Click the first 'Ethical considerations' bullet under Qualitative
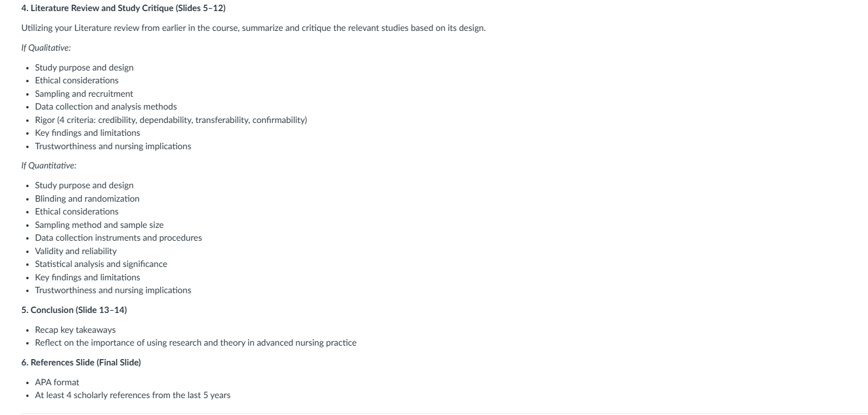Viewport: 868px width, 415px height. coord(76,80)
